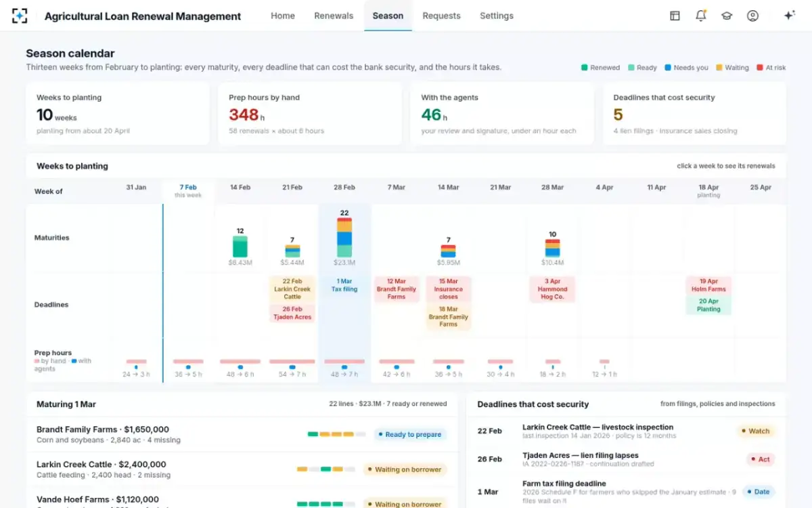This screenshot has width=812, height=508.
Task: Open the Brandt Family Farms · $1,650,000 row
Action: [x=242, y=434]
